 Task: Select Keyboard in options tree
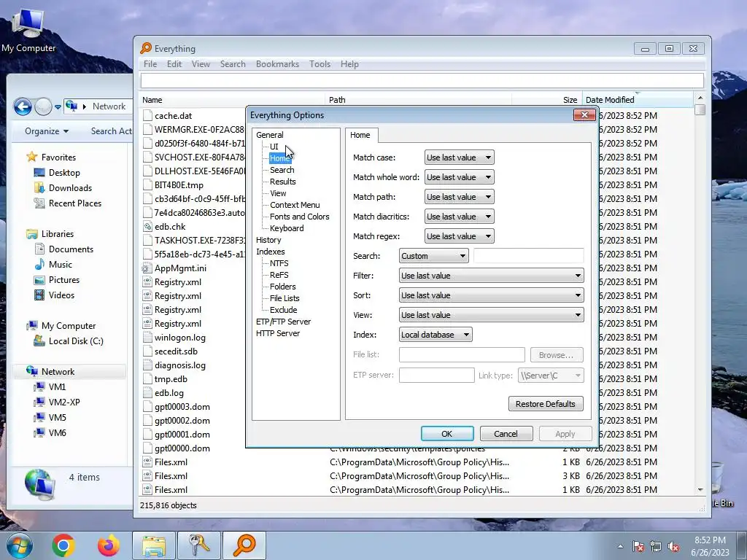tap(287, 228)
